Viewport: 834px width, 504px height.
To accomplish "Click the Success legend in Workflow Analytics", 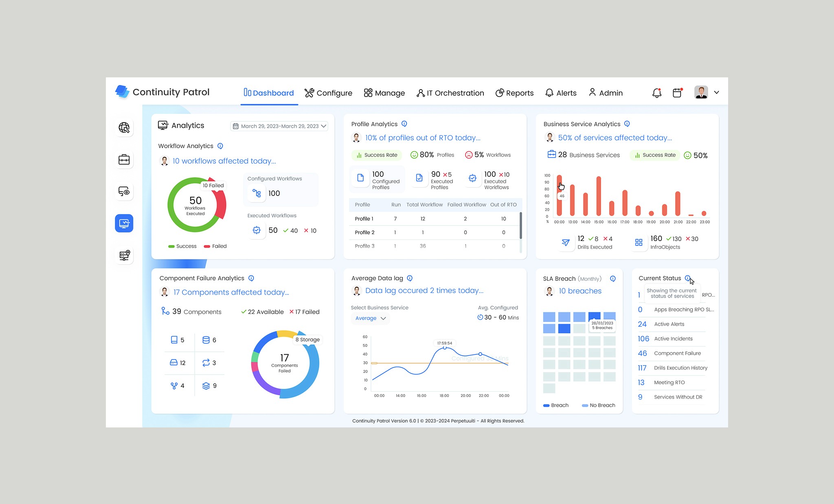I will (182, 246).
